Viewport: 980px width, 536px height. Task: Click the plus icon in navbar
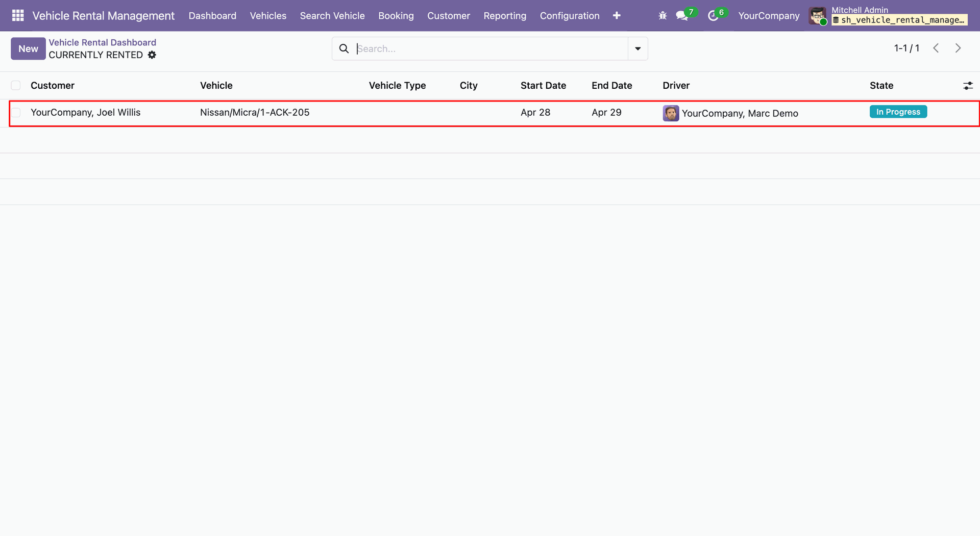coord(617,16)
